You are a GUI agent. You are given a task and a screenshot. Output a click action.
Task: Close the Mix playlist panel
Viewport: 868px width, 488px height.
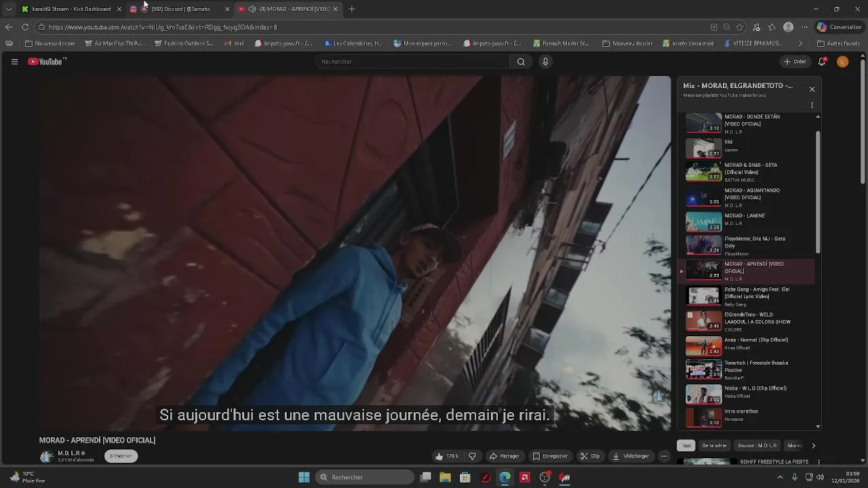click(x=812, y=89)
